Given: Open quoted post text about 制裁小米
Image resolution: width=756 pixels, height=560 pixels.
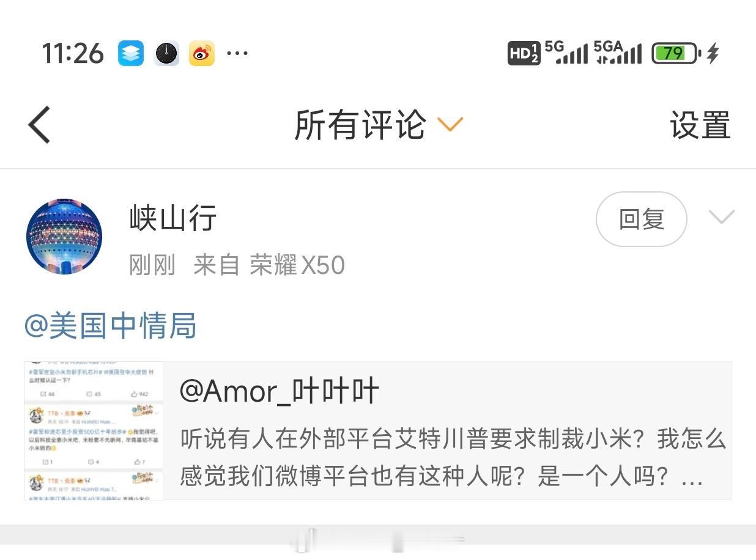Looking at the screenshot, I should click(453, 458).
